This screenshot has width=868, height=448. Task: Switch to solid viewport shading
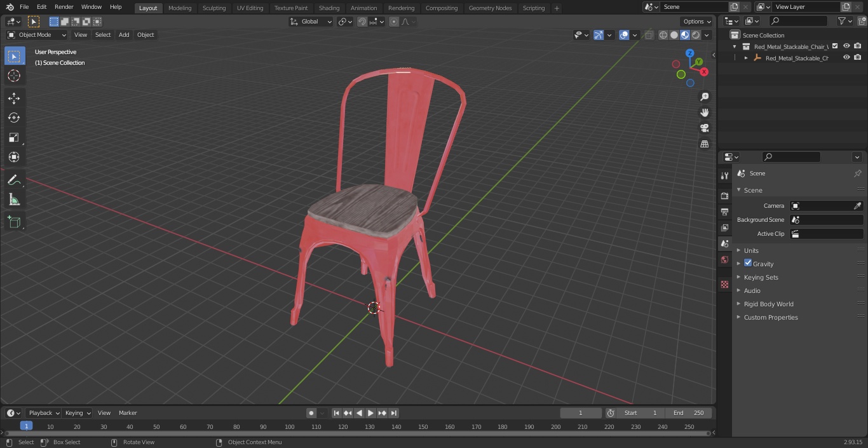674,35
